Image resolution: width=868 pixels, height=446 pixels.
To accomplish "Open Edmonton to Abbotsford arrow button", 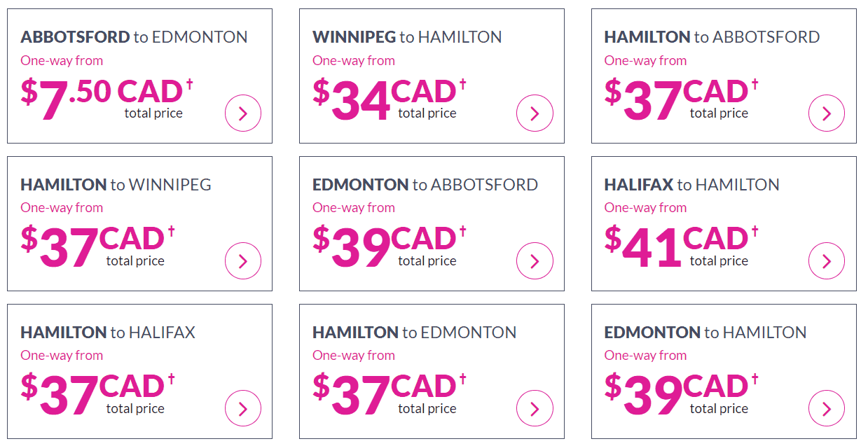I will [535, 261].
